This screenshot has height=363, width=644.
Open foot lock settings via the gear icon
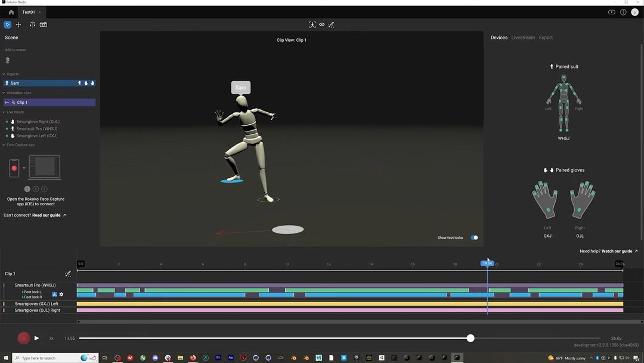tap(61, 294)
